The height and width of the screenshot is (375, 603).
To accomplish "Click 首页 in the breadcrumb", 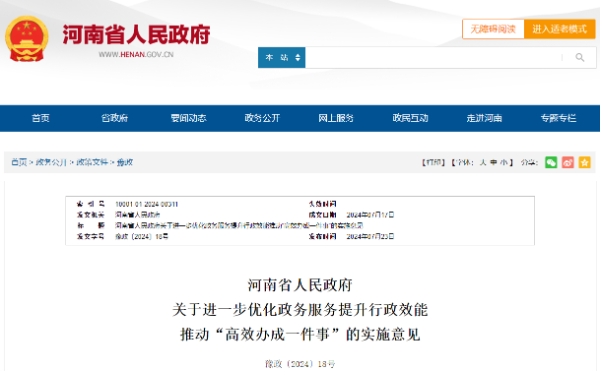I will [19, 162].
